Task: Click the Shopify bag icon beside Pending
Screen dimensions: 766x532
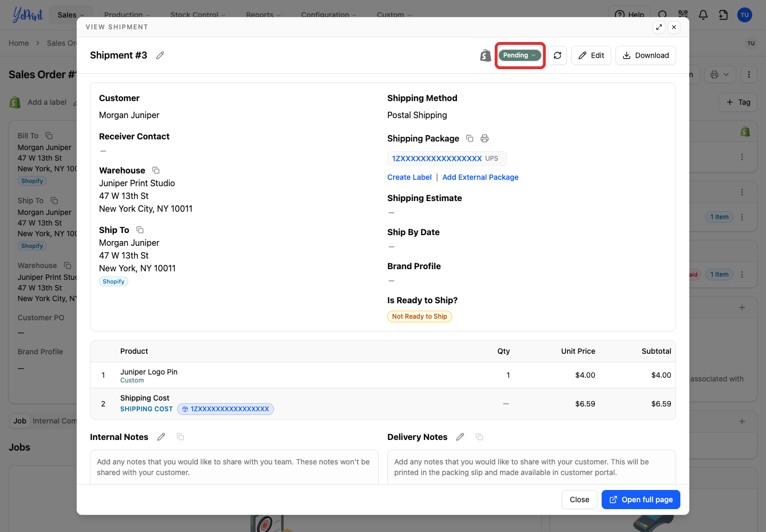Action: click(x=485, y=55)
